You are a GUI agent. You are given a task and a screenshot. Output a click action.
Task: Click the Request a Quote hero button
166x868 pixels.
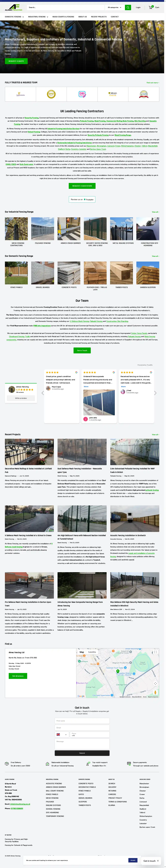coord(16,61)
